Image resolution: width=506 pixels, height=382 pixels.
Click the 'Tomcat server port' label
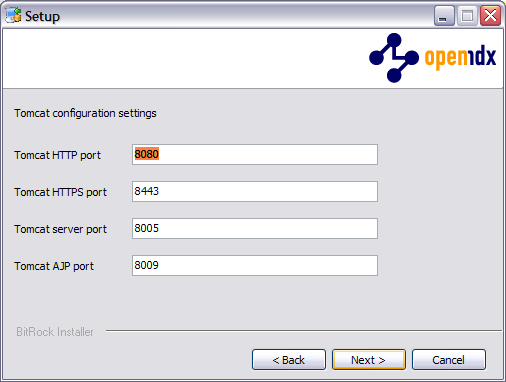60,229
